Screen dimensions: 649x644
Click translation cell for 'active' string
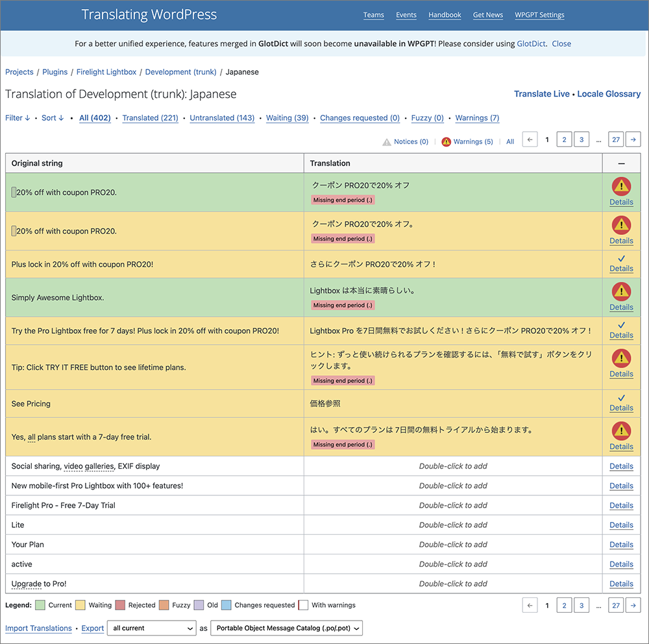point(453,564)
